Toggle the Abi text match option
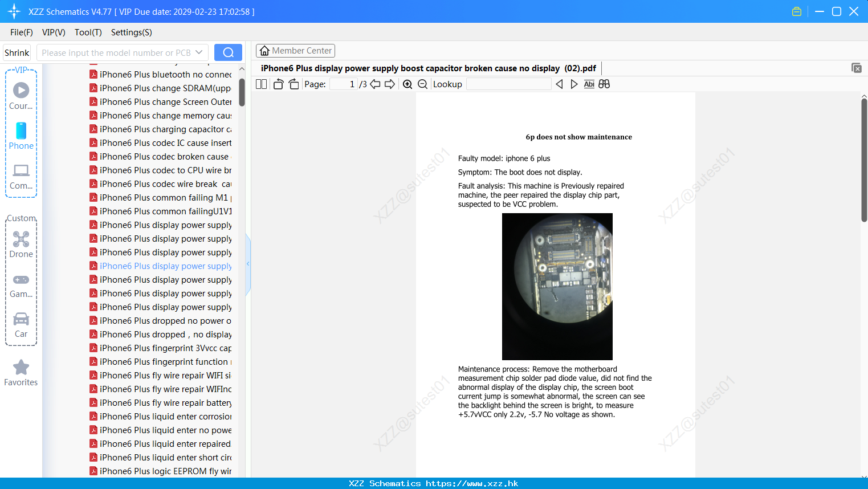The width and height of the screenshot is (868, 489). coord(589,84)
